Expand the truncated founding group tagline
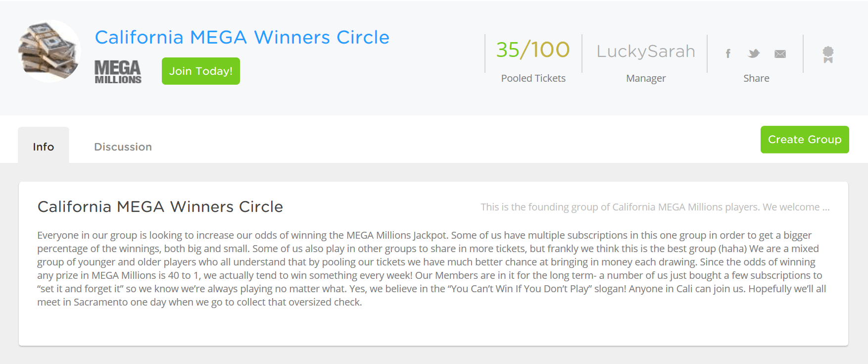868x364 pixels. point(655,207)
